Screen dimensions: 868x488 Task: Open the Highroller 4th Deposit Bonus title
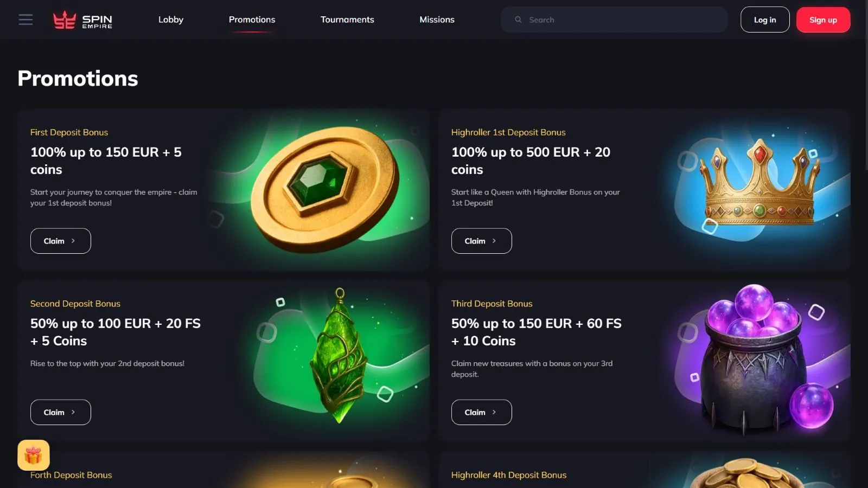[509, 475]
